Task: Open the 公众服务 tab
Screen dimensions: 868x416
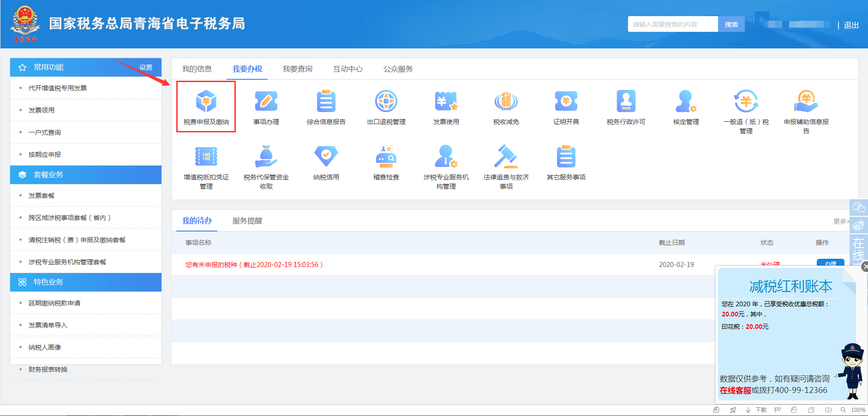Action: (x=398, y=69)
